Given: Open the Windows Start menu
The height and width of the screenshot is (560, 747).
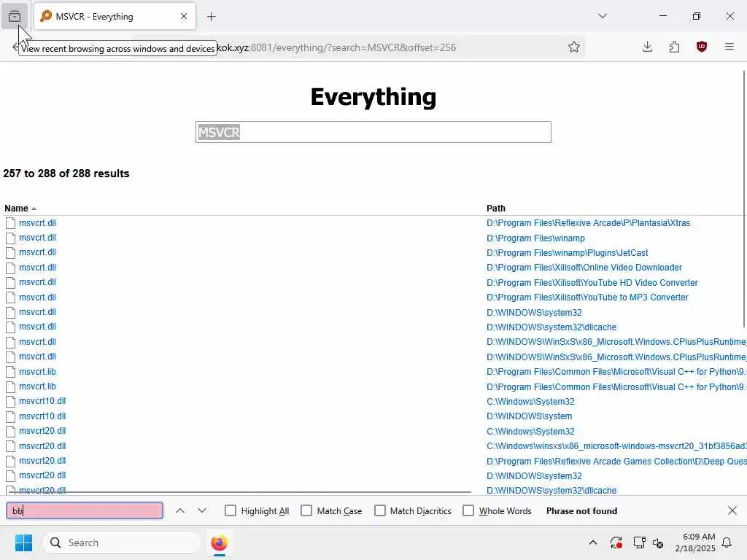Looking at the screenshot, I should tap(23, 542).
